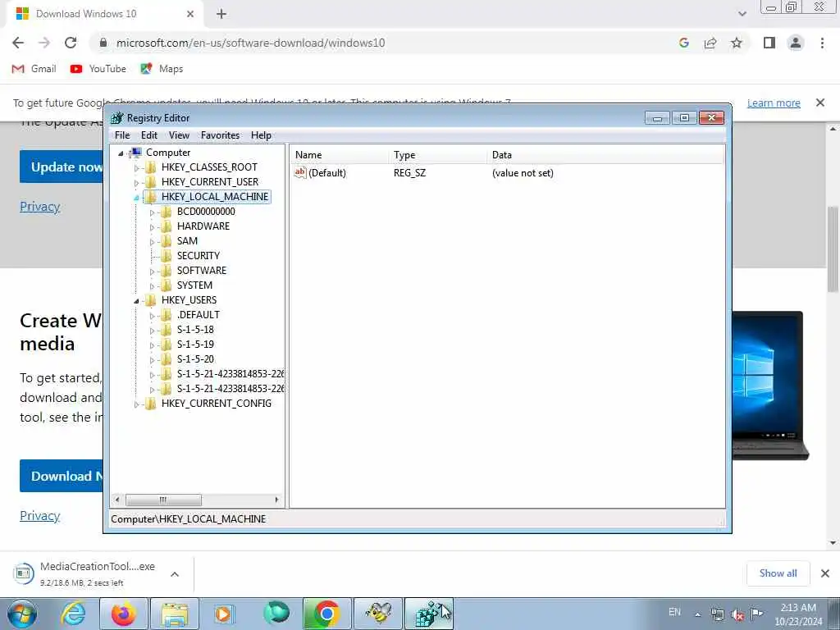Open a new Chrome tab
840x630 pixels.
[x=221, y=14]
